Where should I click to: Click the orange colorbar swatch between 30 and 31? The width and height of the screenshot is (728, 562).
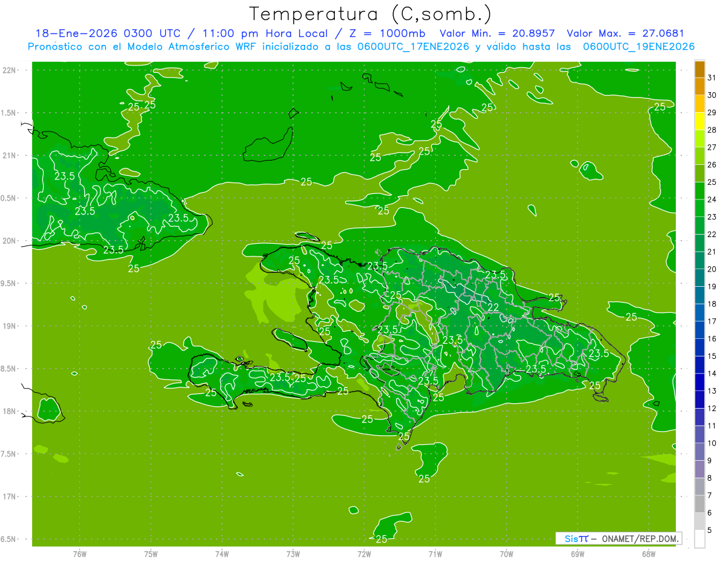(x=699, y=87)
